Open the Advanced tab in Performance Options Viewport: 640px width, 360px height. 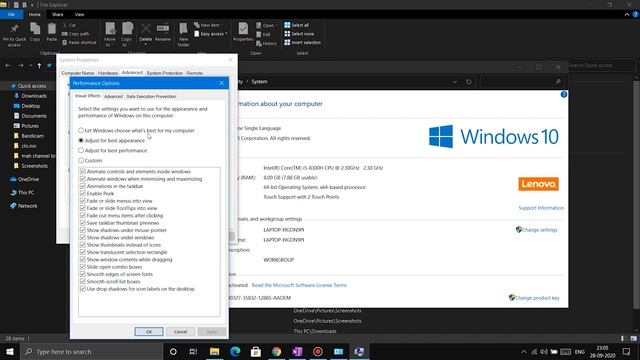click(x=113, y=96)
